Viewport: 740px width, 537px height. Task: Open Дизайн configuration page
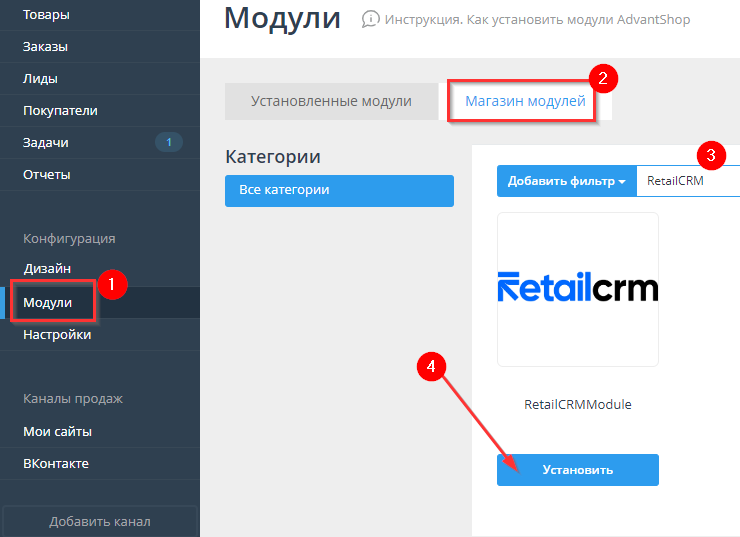coord(47,269)
